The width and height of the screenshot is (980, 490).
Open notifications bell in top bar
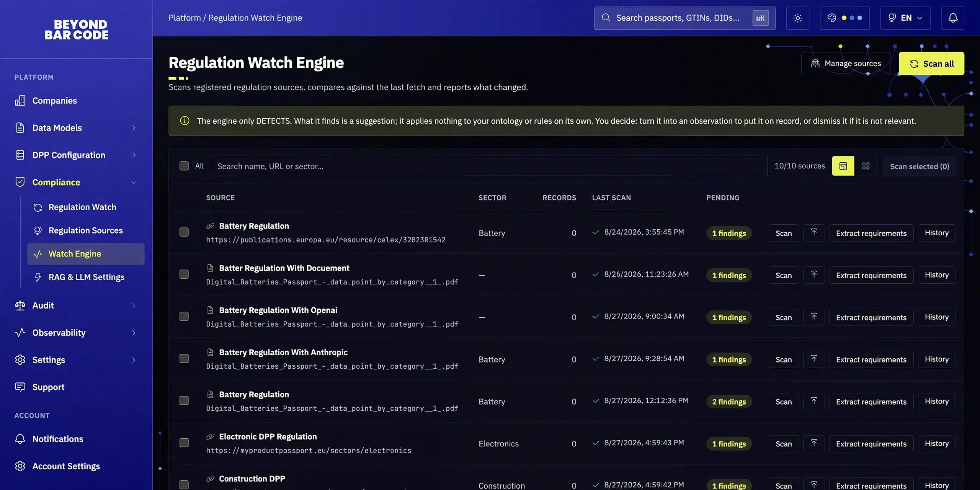952,18
